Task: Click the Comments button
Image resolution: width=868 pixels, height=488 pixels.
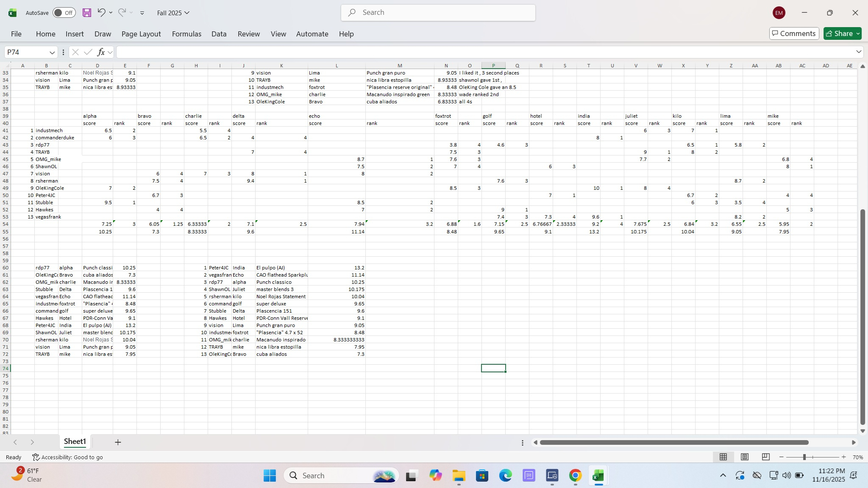Action: point(793,33)
